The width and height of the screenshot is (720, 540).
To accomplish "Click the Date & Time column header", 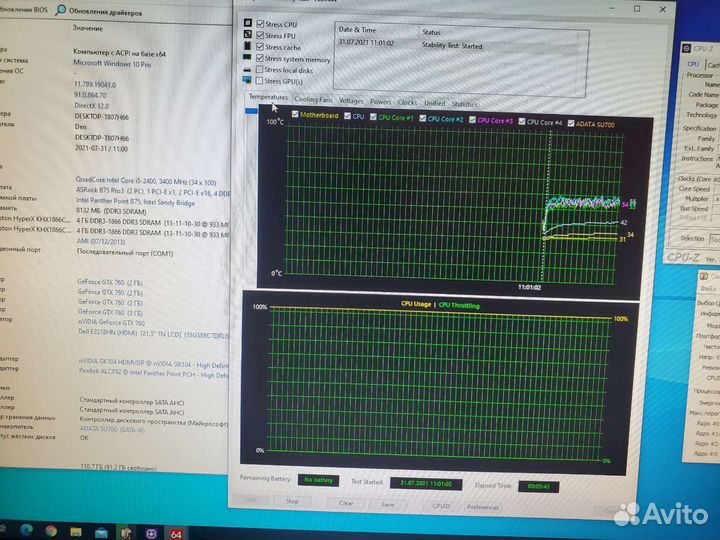I will [357, 30].
